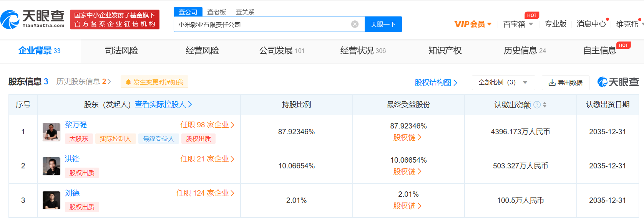
Task: Click the 实际控制人 tag
Action: tap(115, 139)
